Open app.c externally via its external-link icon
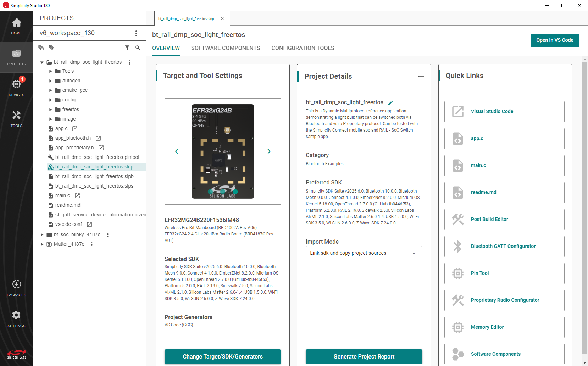Image resolution: width=588 pixels, height=366 pixels. tap(74, 128)
